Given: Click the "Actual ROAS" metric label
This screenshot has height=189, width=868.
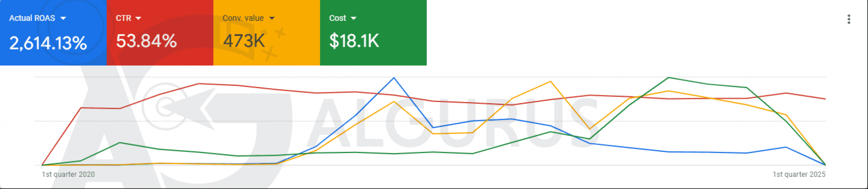Looking at the screenshot, I should pyautogui.click(x=32, y=18).
